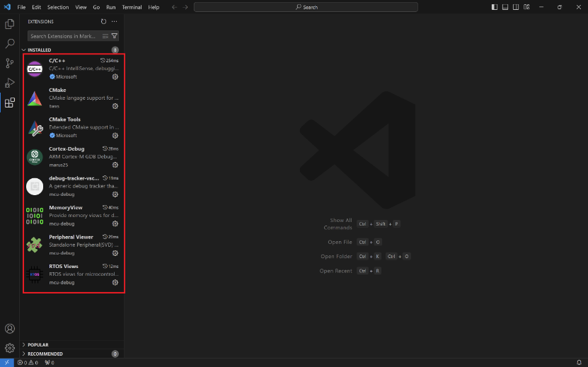
Task: Click the MemoryView binary logo
Action: [35, 216]
